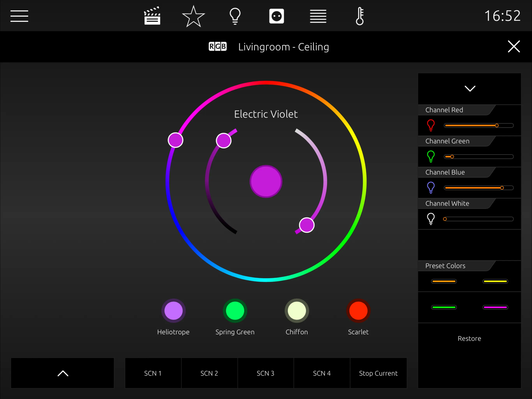Click the Electric Violet color name
Screen dimensions: 532x399
(266, 114)
